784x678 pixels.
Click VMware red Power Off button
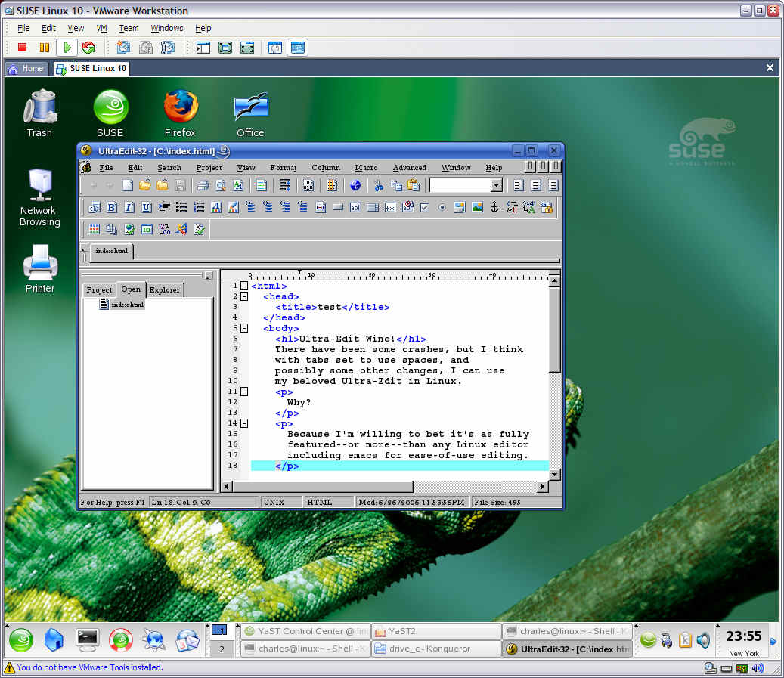[22, 48]
